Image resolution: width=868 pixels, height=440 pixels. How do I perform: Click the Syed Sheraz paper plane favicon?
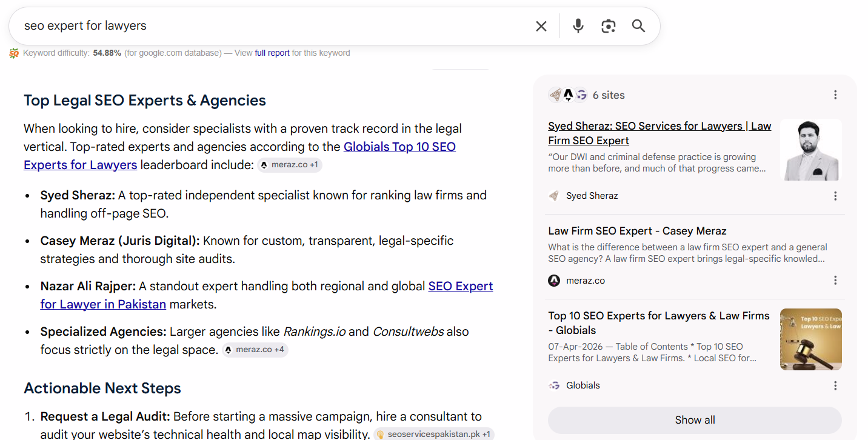[x=554, y=196]
